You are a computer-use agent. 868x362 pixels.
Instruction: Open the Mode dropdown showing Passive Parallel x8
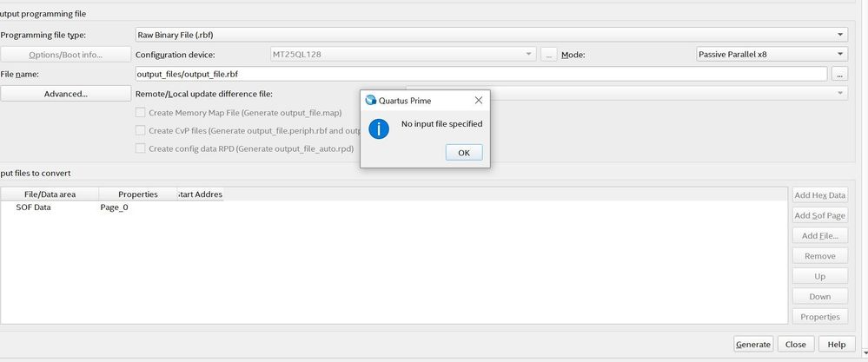(772, 54)
